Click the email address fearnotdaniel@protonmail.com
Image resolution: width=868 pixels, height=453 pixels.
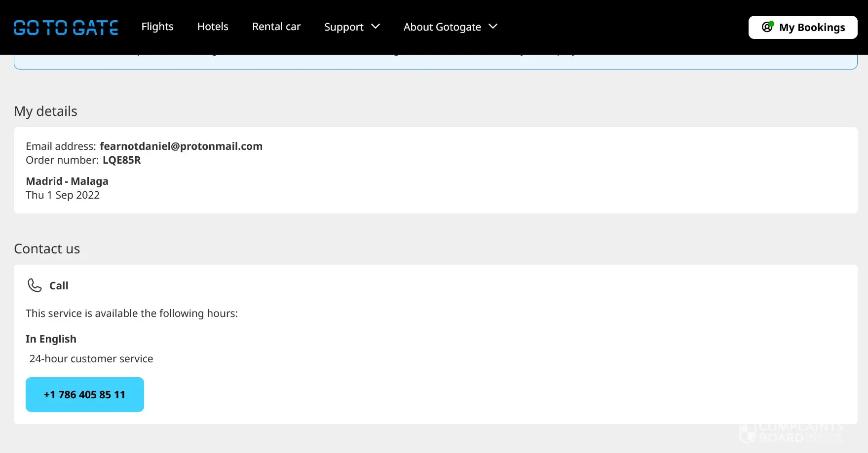tap(181, 146)
